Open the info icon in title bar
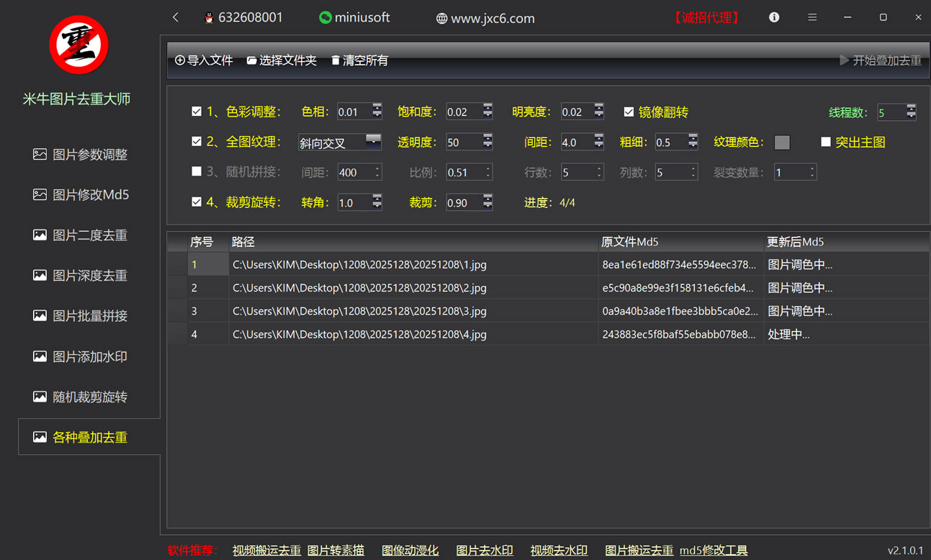931x560 pixels. (774, 17)
